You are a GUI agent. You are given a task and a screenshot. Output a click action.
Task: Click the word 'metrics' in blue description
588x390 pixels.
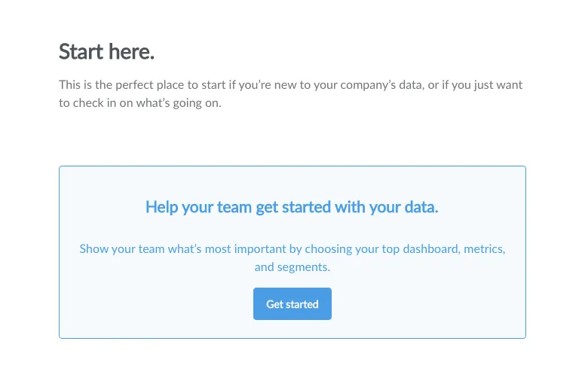(x=484, y=248)
